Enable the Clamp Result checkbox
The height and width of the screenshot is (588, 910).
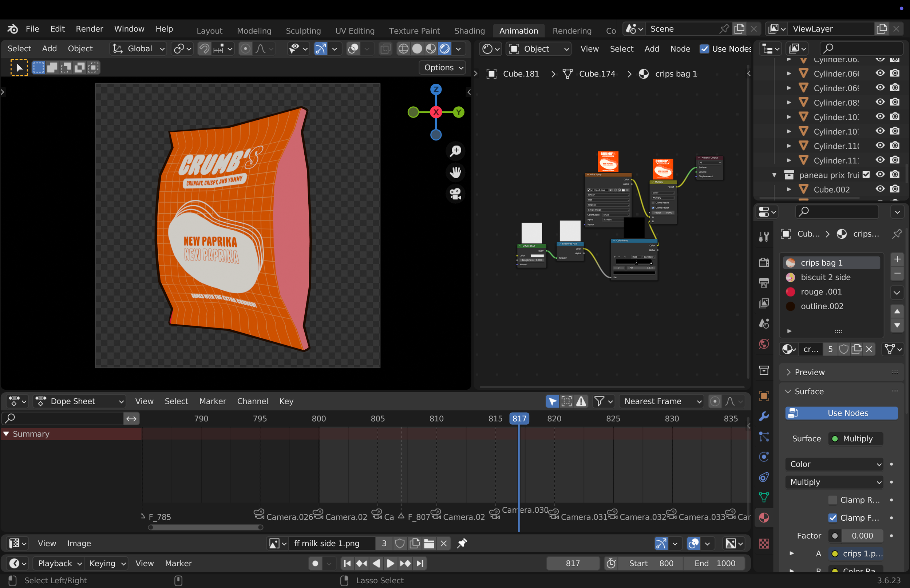(832, 500)
